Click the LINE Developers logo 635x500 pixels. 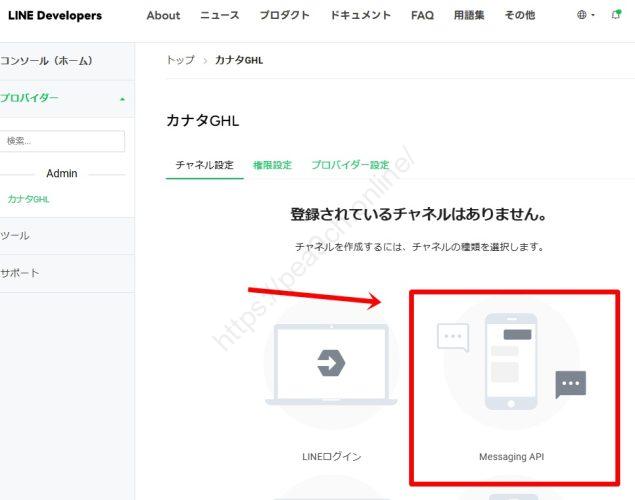[x=55, y=16]
